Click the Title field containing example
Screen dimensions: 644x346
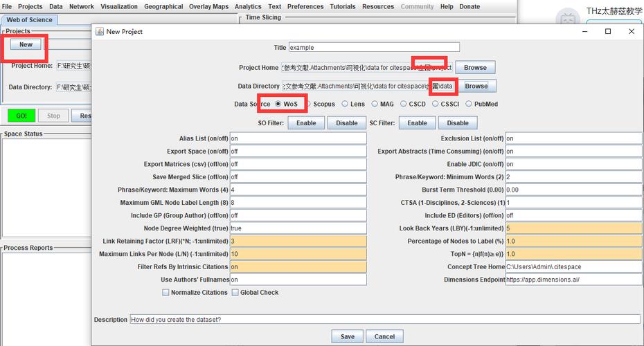pos(374,47)
